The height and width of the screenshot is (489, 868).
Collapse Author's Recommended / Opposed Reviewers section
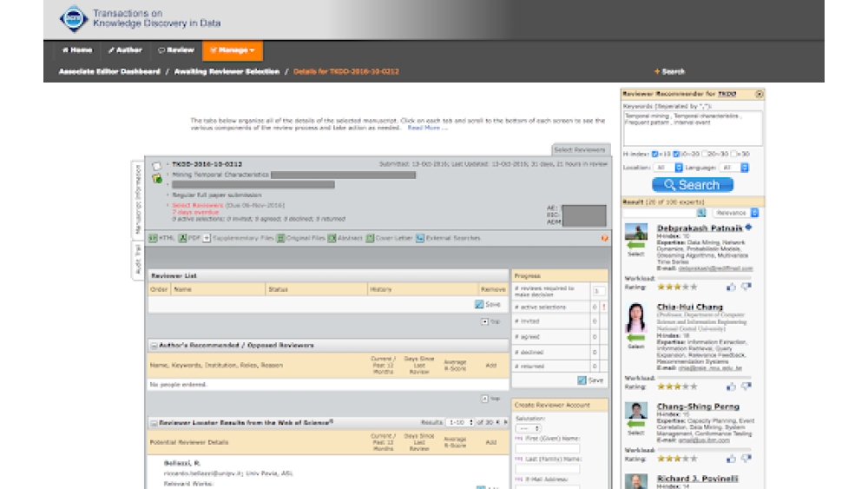[x=154, y=346]
